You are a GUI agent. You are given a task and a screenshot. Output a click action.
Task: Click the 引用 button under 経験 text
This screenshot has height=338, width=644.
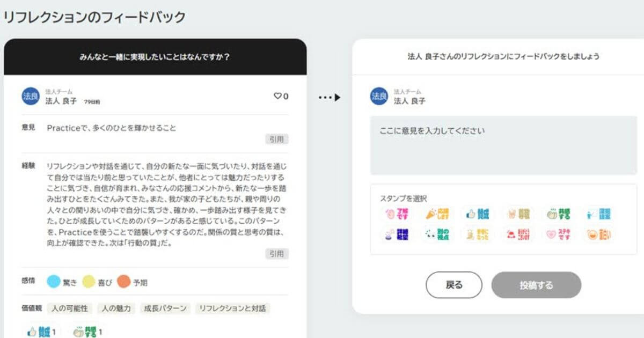click(x=277, y=254)
